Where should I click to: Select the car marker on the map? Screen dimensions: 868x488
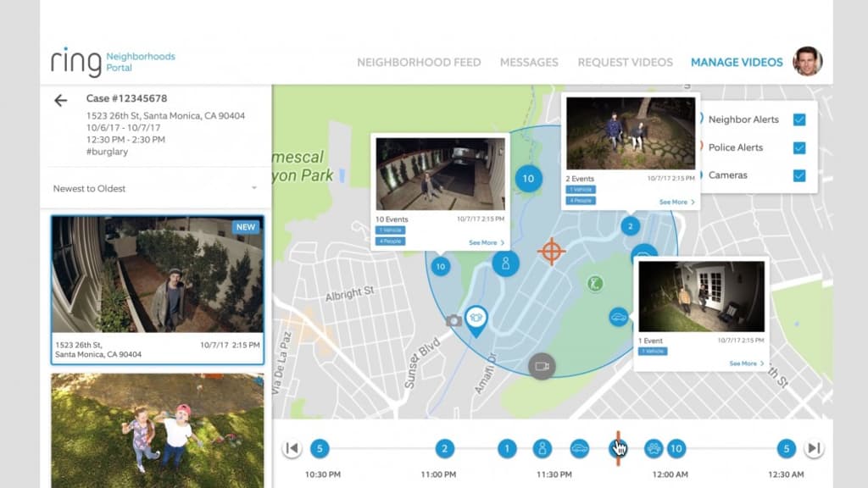pyautogui.click(x=618, y=318)
